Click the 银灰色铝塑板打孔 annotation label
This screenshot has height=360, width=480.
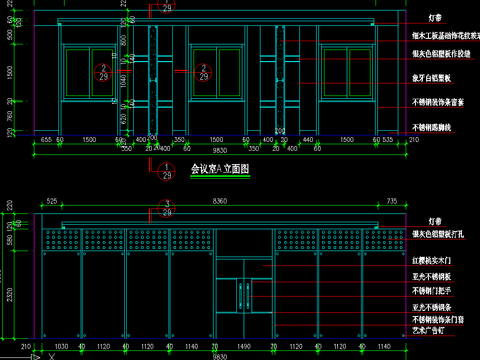438,234
